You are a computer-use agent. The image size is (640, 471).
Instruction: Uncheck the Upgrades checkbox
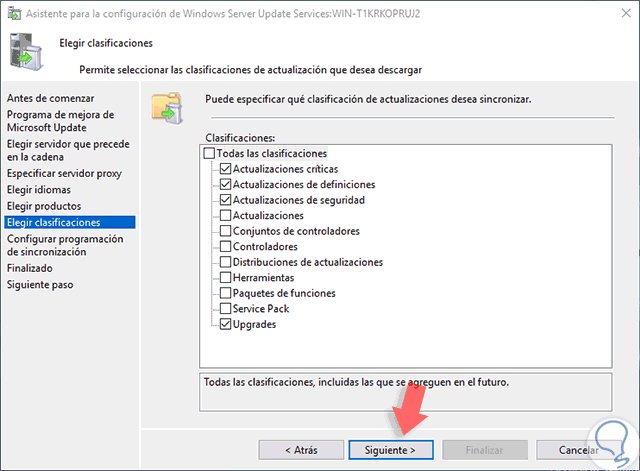225,324
